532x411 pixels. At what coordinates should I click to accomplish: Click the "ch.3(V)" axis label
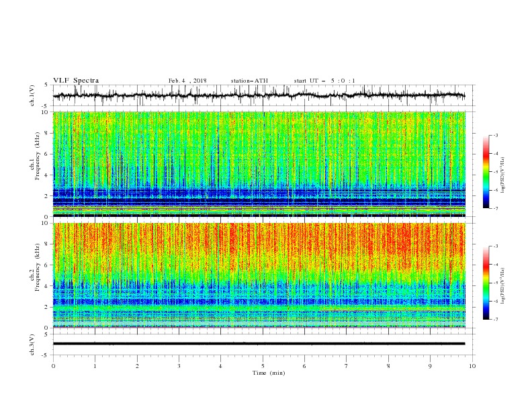(32, 345)
